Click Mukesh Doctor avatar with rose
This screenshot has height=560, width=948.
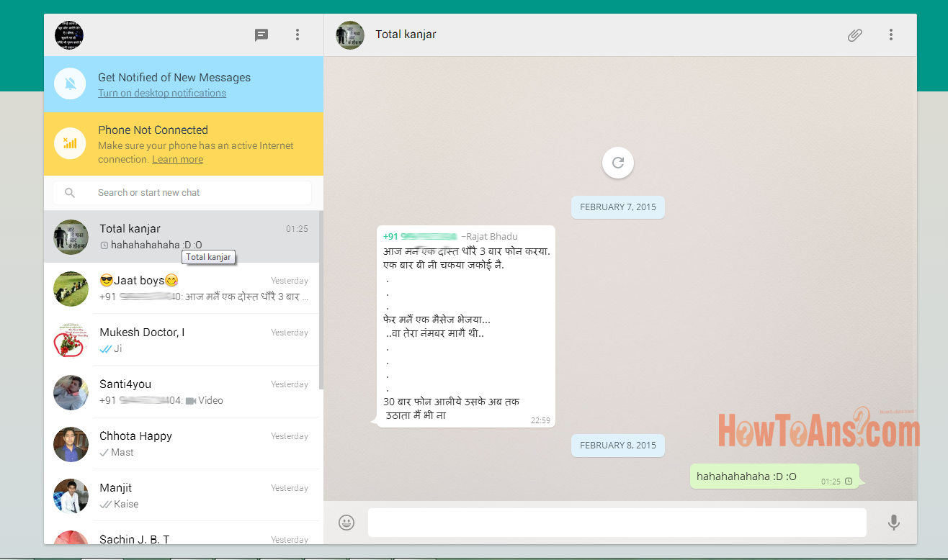tap(71, 340)
